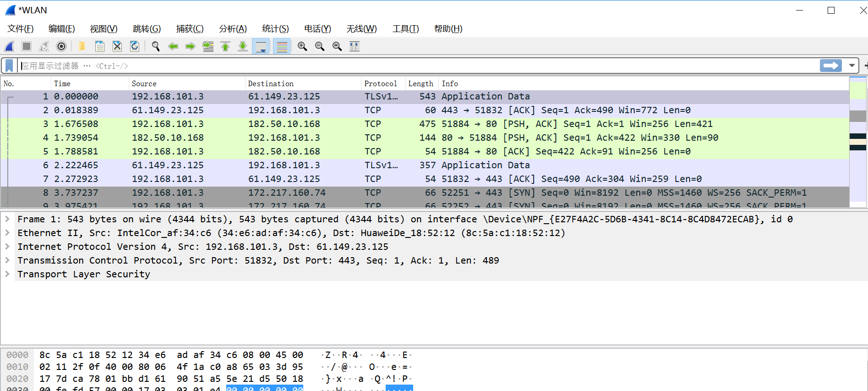Select packet 7 at time 2.272923
The height and width of the screenshot is (391, 868).
425,179
